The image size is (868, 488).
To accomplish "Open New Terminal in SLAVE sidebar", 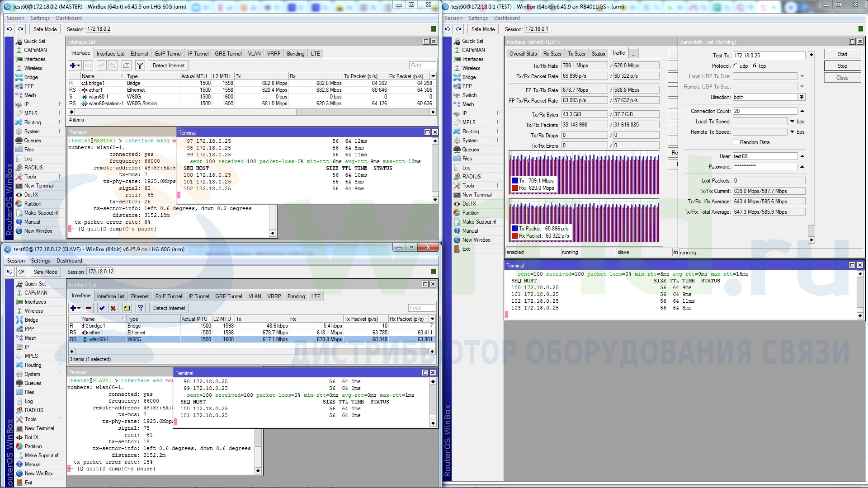I will click(39, 428).
